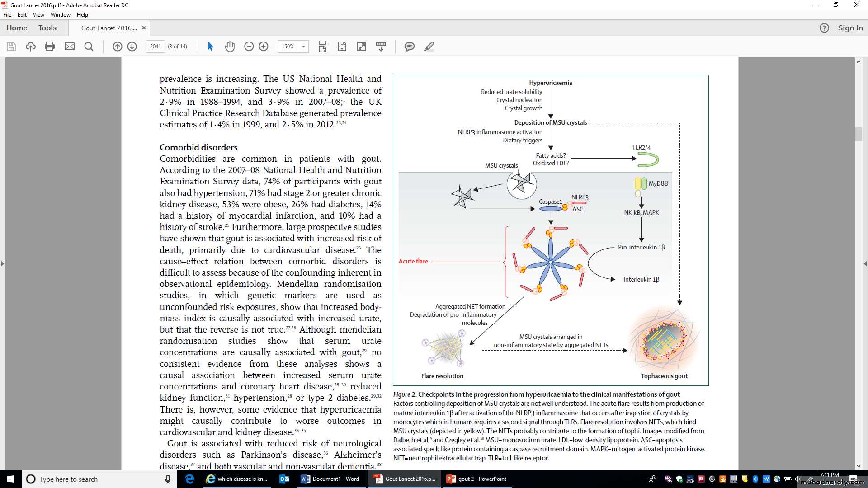The width and height of the screenshot is (868, 488).
Task: Add a sticky note comment
Action: (409, 47)
